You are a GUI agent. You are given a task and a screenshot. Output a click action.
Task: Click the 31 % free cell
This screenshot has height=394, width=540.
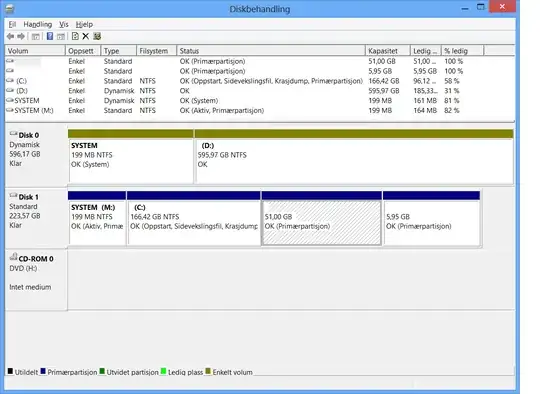452,91
